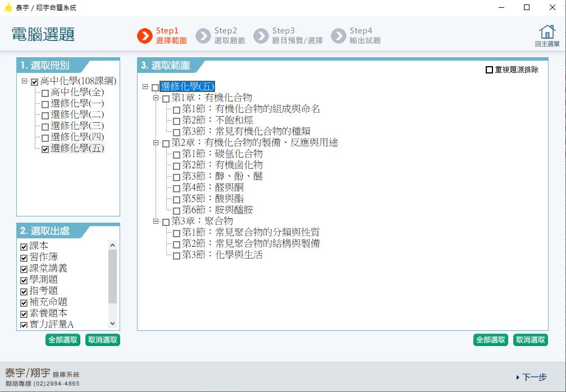
Task: Click the Step1 orange arrow icon
Action: click(x=145, y=36)
